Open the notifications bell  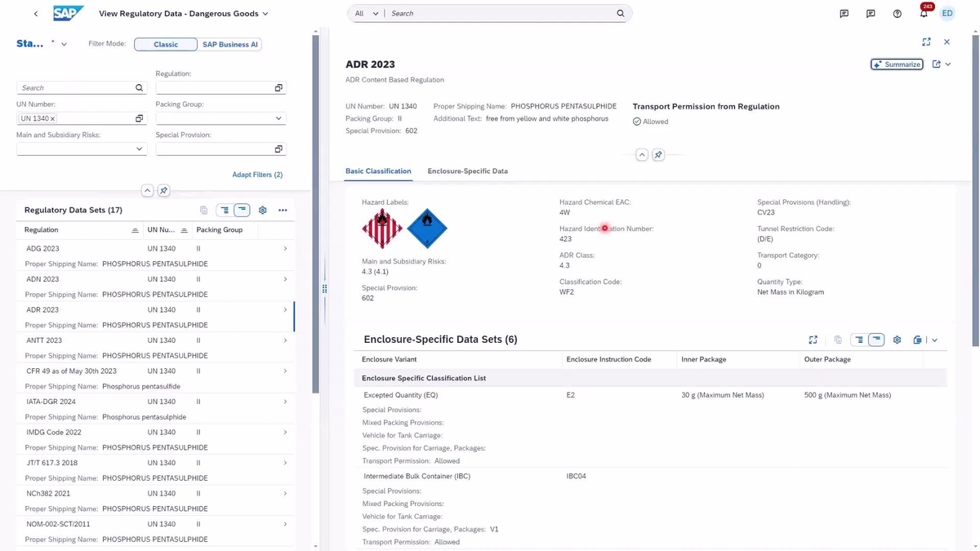[924, 13]
